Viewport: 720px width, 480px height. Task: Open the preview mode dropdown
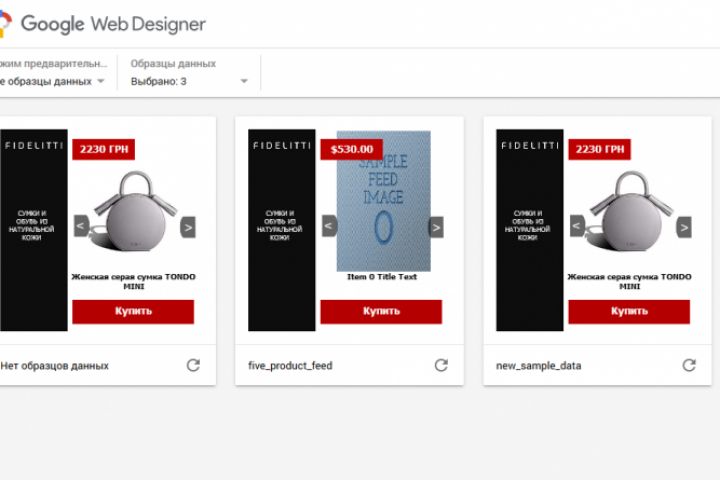(53, 81)
